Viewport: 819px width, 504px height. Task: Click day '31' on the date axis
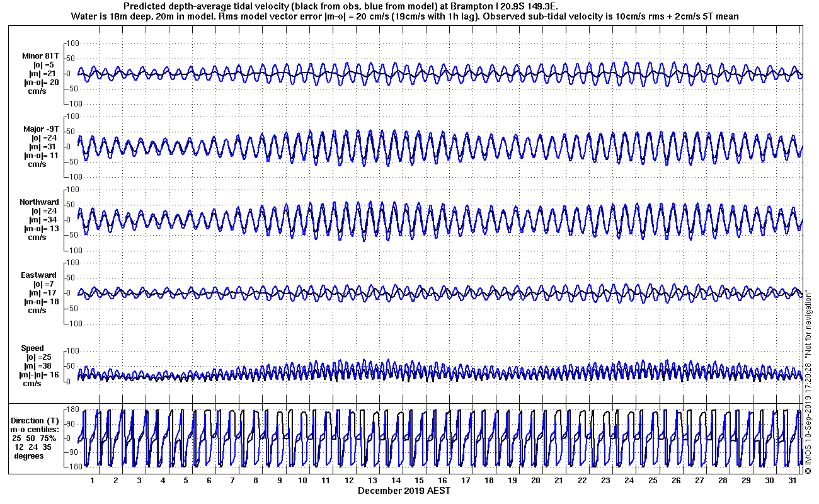tap(792, 481)
